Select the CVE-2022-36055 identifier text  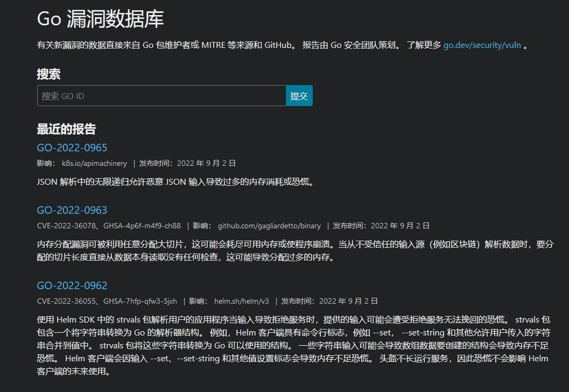(67, 301)
